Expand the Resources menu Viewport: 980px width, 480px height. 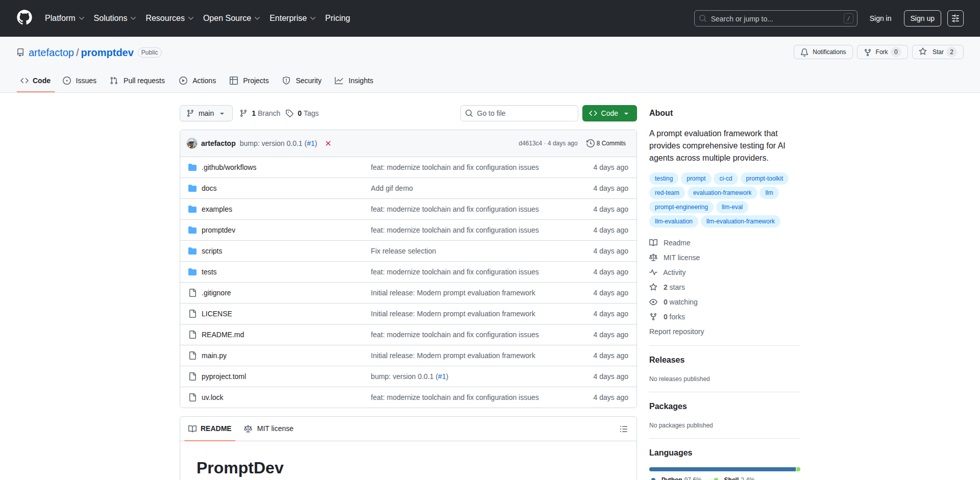tap(169, 18)
